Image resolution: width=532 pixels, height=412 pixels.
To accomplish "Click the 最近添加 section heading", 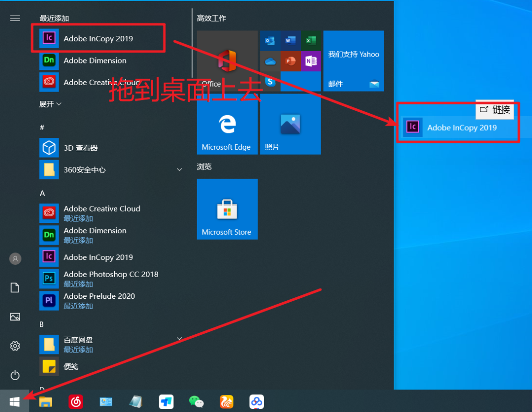I will point(54,18).
